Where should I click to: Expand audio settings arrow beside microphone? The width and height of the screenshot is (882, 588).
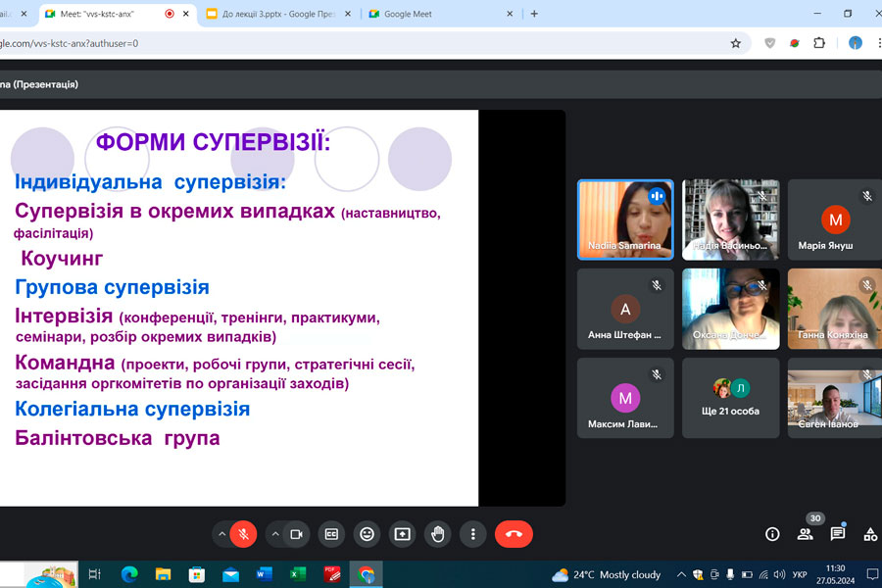click(x=222, y=534)
